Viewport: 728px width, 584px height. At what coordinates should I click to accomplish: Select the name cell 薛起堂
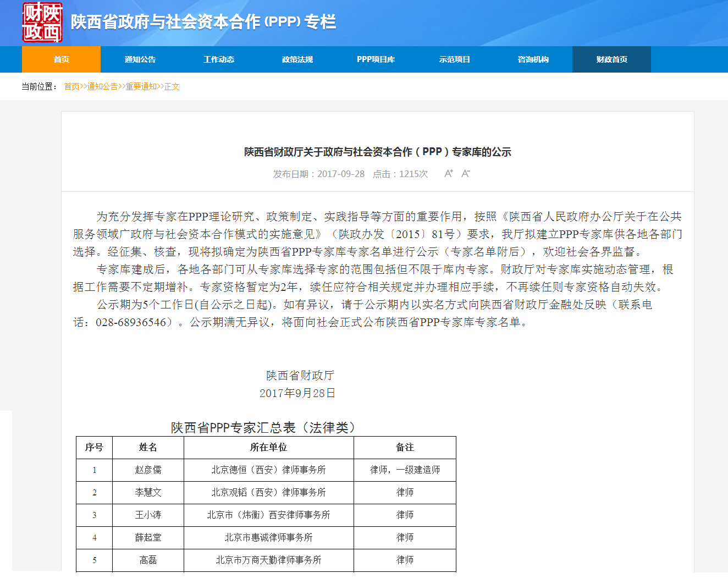click(148, 538)
